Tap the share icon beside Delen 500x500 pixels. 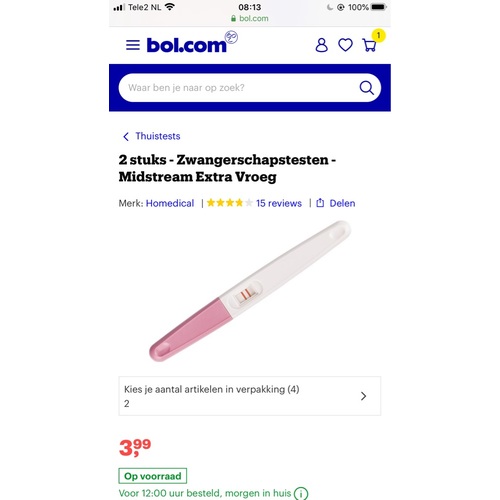320,203
